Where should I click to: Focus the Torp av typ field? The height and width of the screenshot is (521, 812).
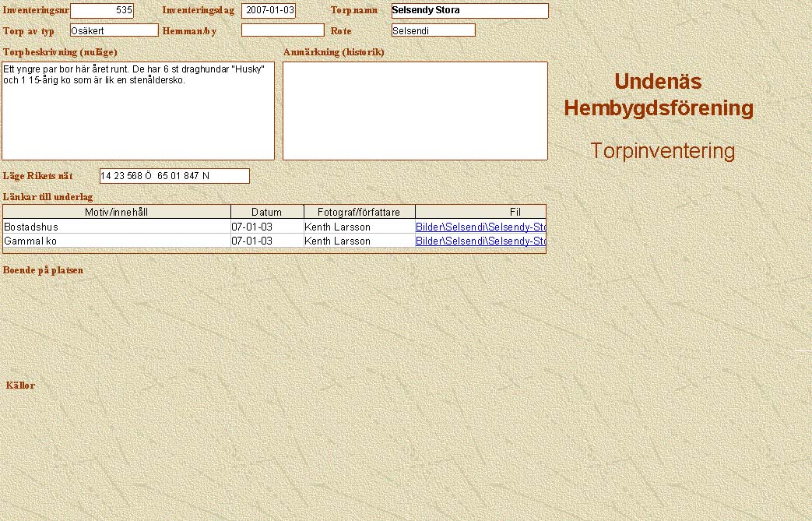[114, 30]
